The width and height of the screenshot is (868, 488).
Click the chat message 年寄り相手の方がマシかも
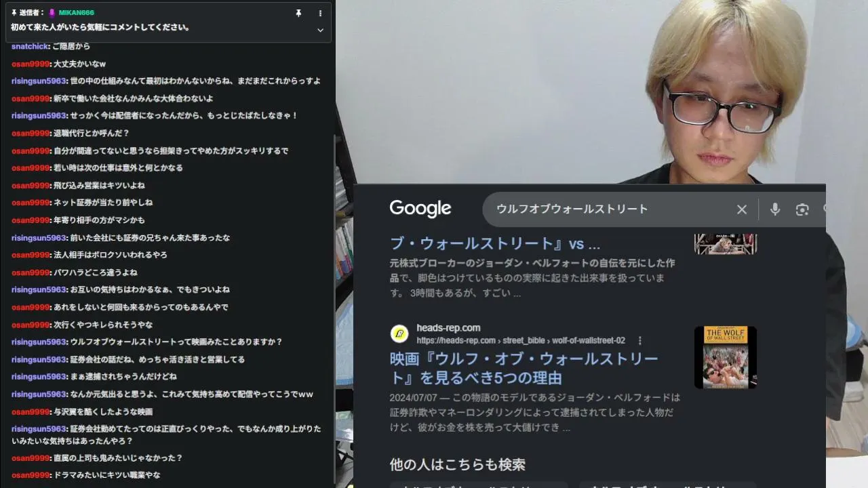[99, 220]
